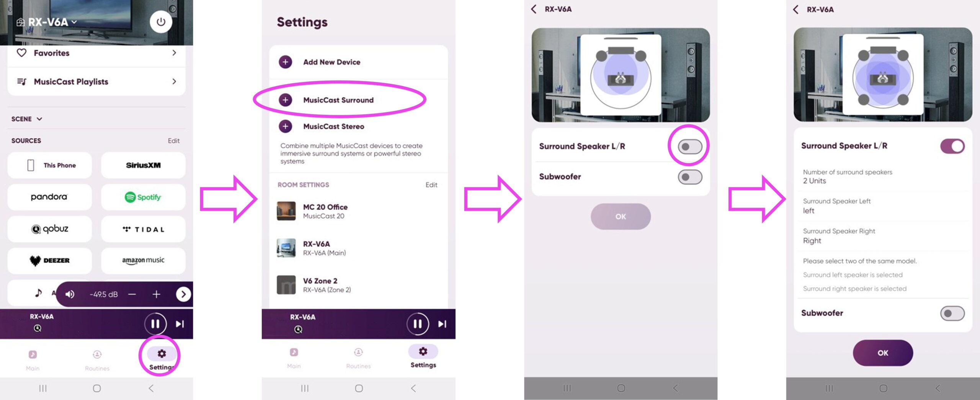This screenshot has width=980, height=400.
Task: Select the TIDAL source tile
Action: [x=143, y=229]
